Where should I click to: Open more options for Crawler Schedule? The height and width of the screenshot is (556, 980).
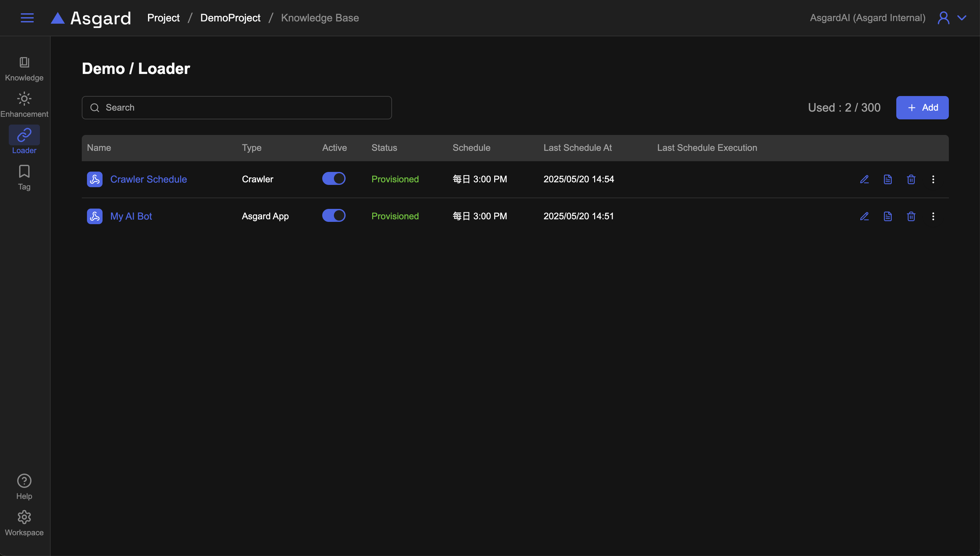click(933, 179)
